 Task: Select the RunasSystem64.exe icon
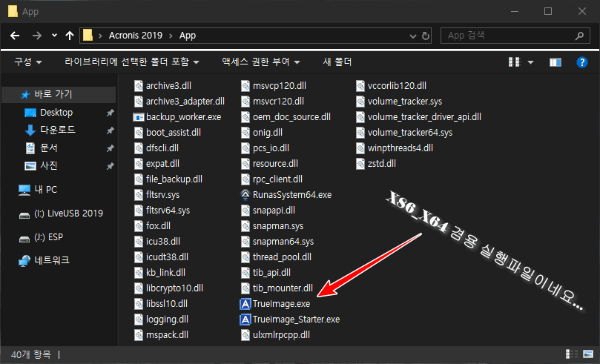pos(245,195)
